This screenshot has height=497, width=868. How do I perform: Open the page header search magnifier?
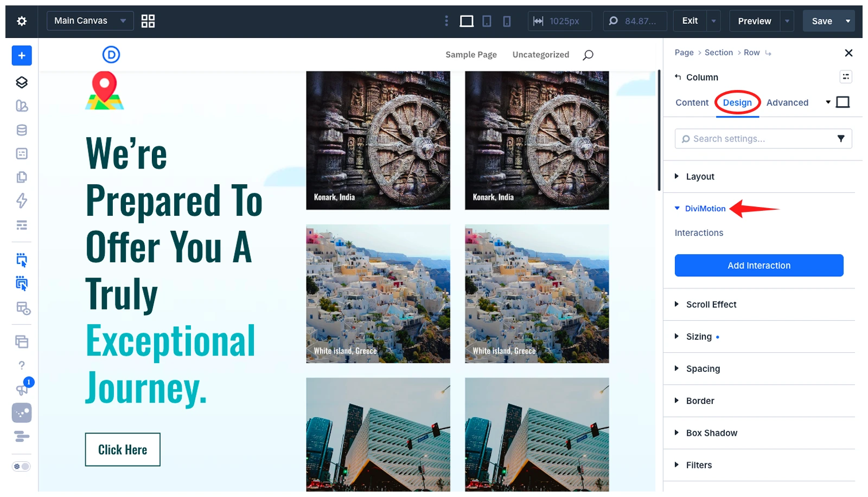[588, 55]
